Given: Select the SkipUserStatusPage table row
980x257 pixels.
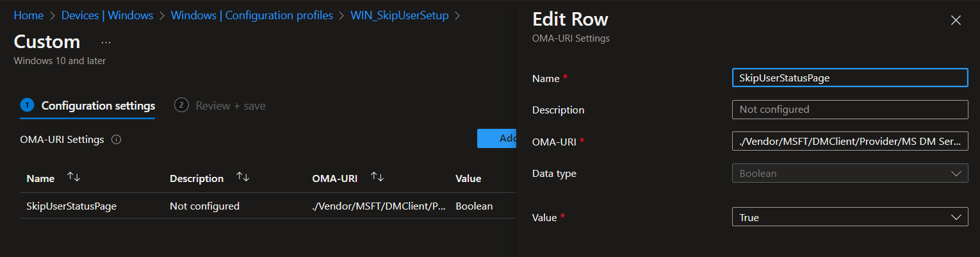Looking at the screenshot, I should 71,206.
